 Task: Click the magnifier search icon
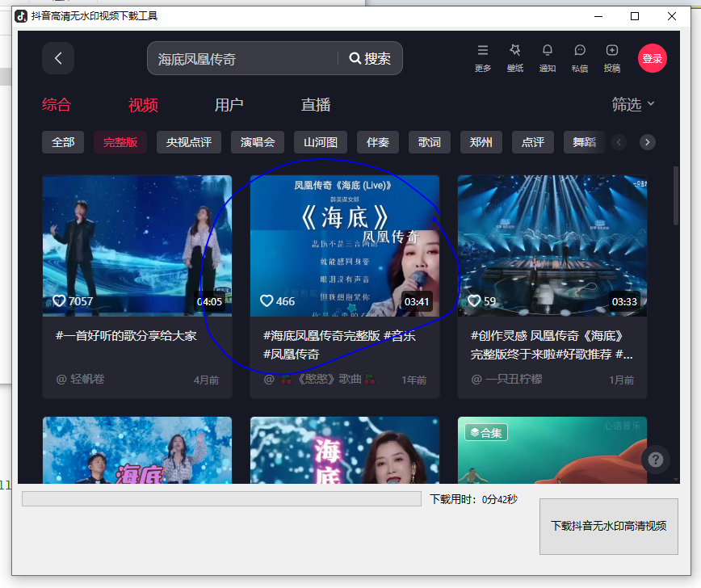[x=355, y=58]
